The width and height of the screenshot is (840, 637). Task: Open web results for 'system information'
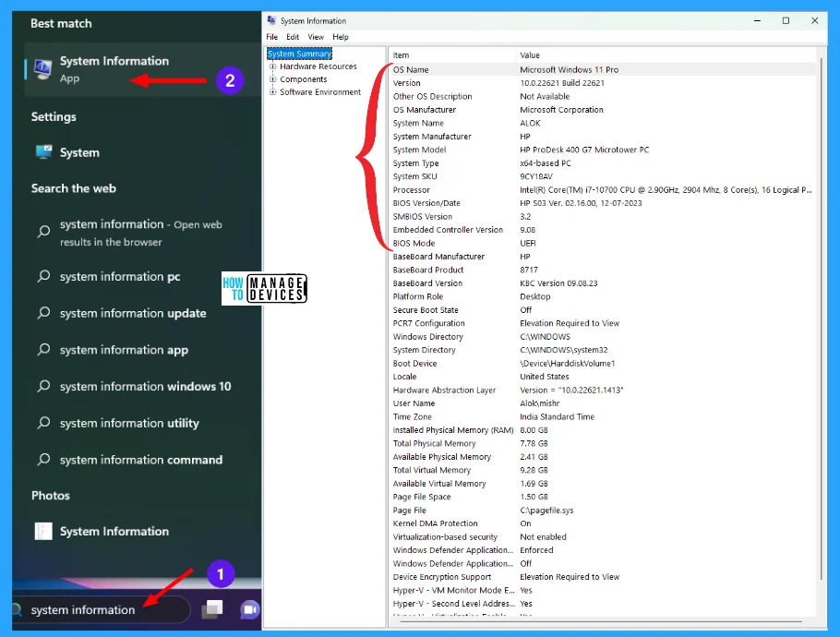[x=141, y=233]
